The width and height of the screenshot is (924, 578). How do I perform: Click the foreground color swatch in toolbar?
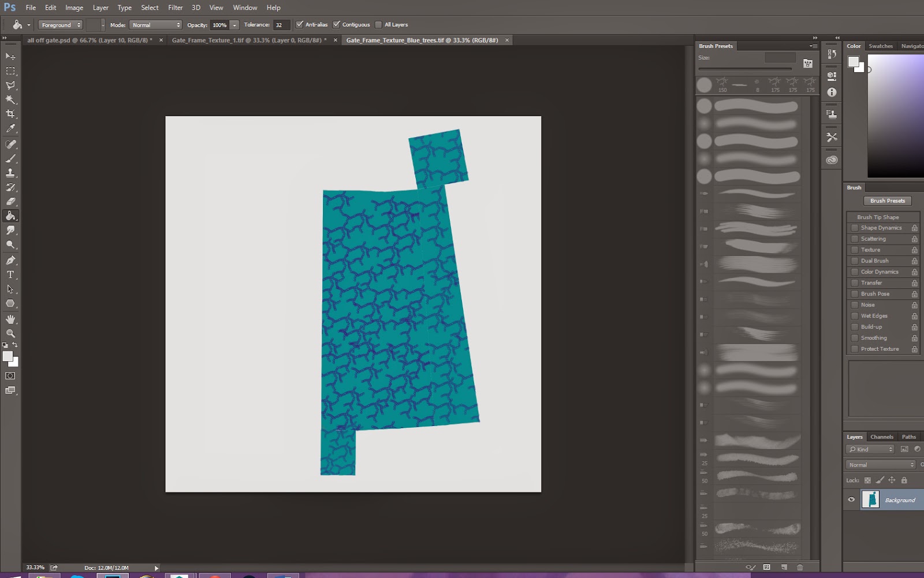(8, 357)
